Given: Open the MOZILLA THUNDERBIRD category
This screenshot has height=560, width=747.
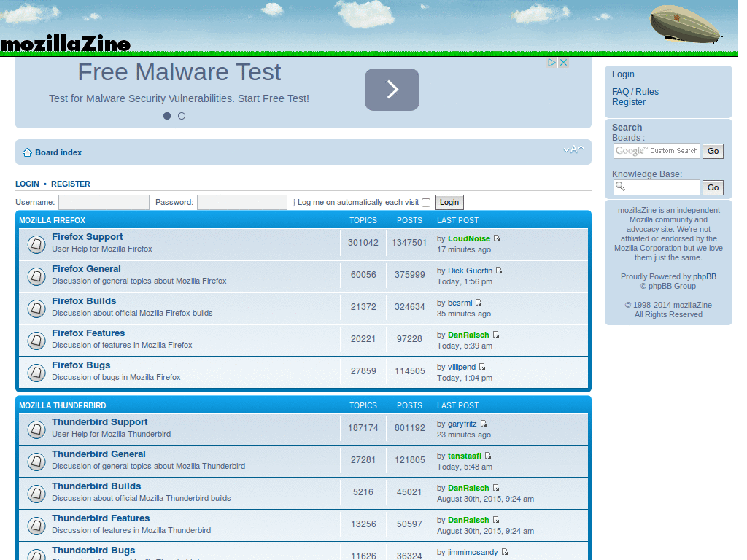Looking at the screenshot, I should pyautogui.click(x=63, y=405).
